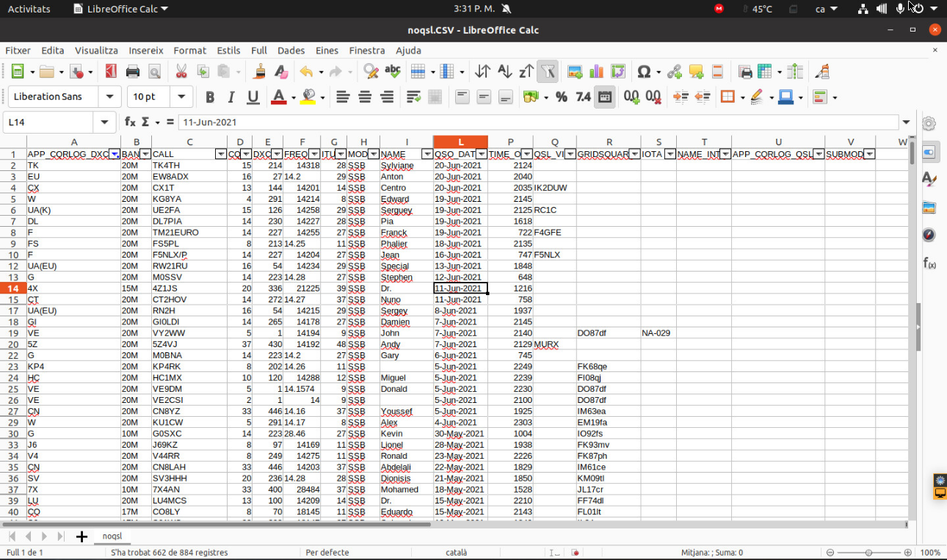Open the Format menu

coord(189,51)
